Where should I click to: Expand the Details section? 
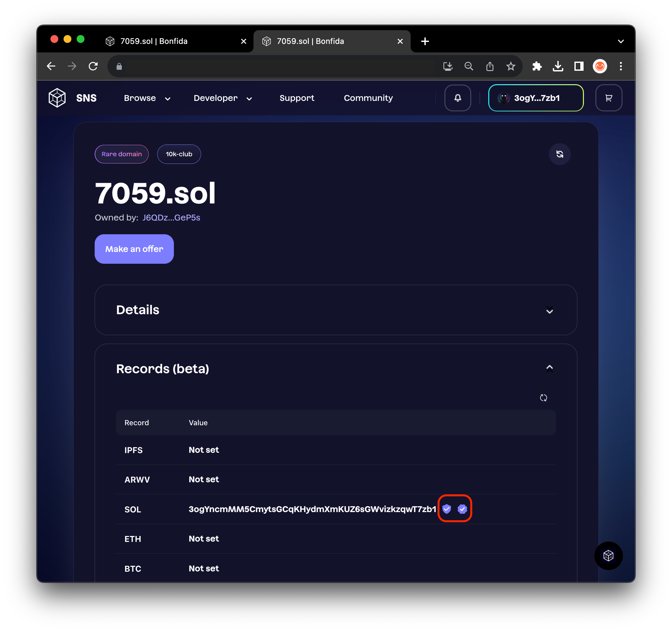tap(549, 310)
